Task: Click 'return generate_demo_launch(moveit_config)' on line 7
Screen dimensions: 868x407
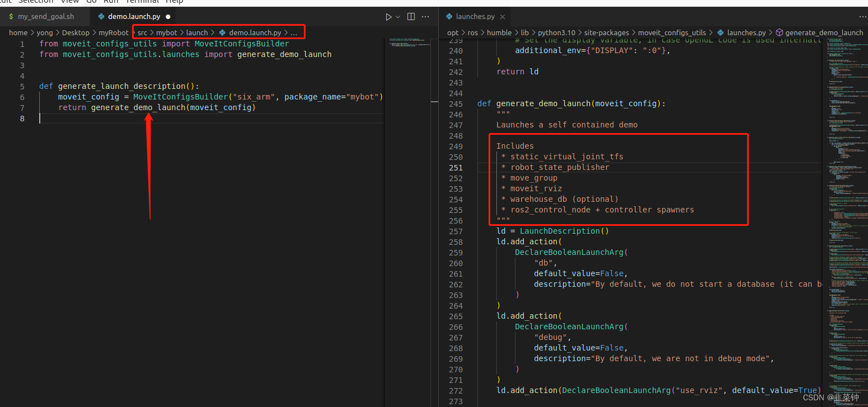Action: point(157,107)
